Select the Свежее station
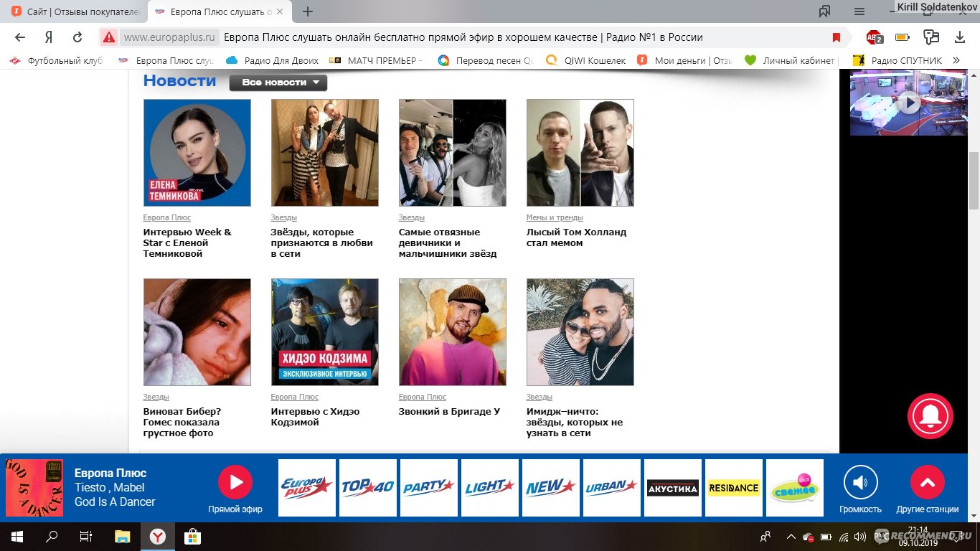This screenshot has height=551, width=980. click(x=794, y=488)
